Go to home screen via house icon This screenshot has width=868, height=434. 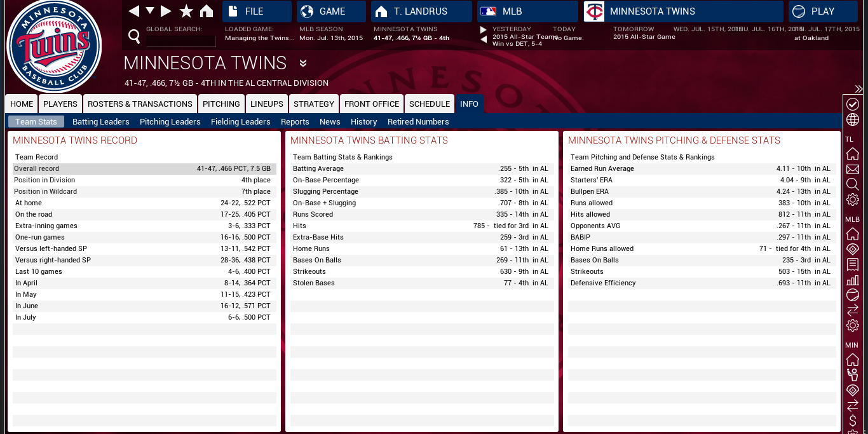[207, 11]
